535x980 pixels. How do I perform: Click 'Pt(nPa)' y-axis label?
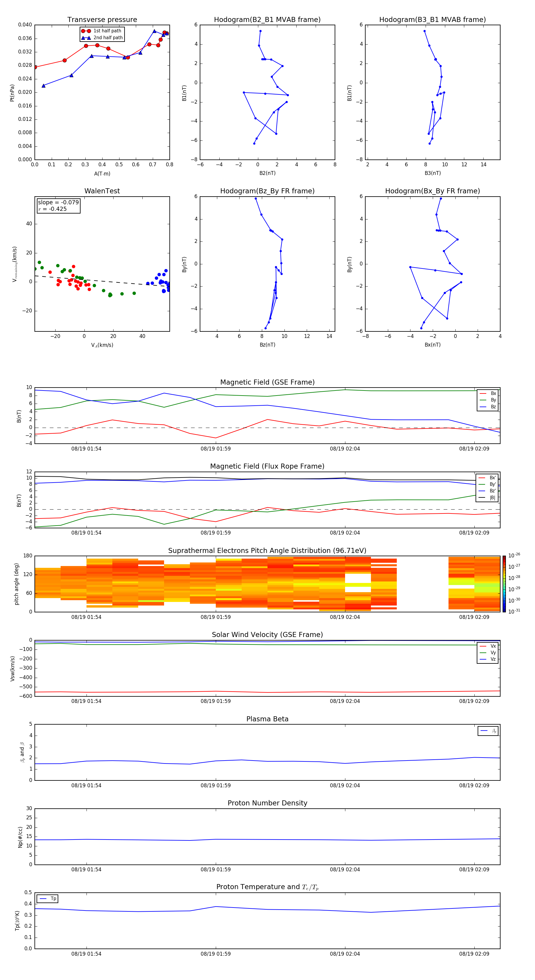coord(12,93)
